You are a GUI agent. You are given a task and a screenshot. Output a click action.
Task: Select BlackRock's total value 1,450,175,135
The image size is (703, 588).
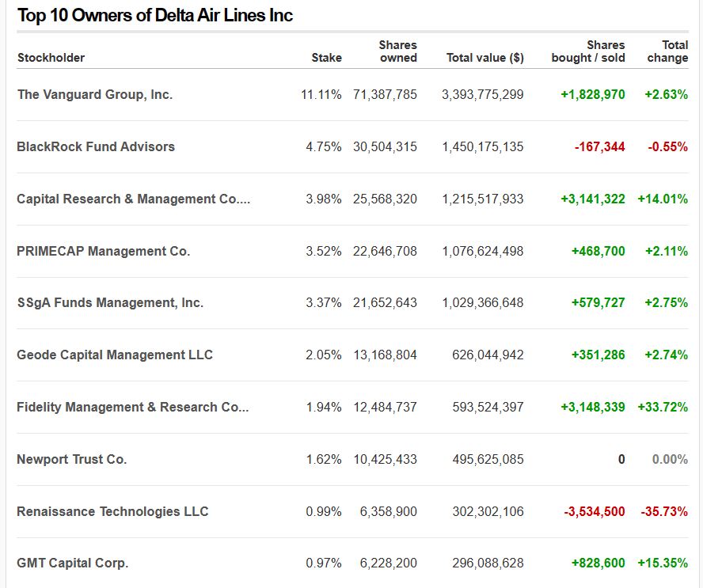(483, 146)
